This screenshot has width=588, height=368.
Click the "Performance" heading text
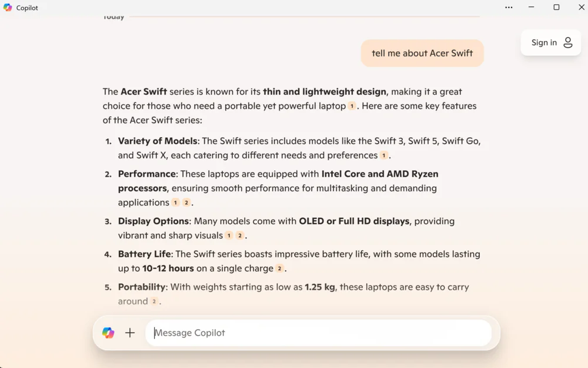[146, 174]
